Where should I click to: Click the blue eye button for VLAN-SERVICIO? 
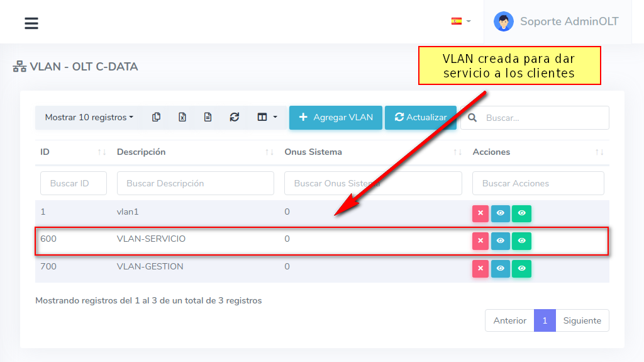click(x=501, y=241)
